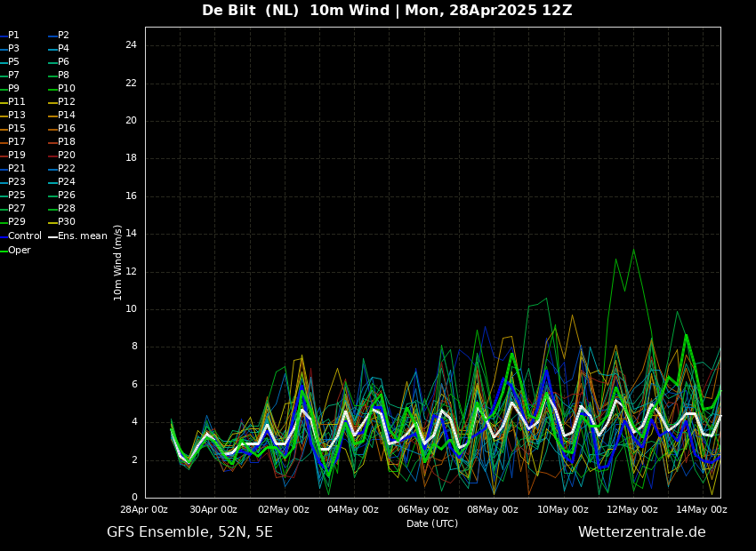Click the P20 legend label
Screen dimensions: 756x551
tap(66, 156)
